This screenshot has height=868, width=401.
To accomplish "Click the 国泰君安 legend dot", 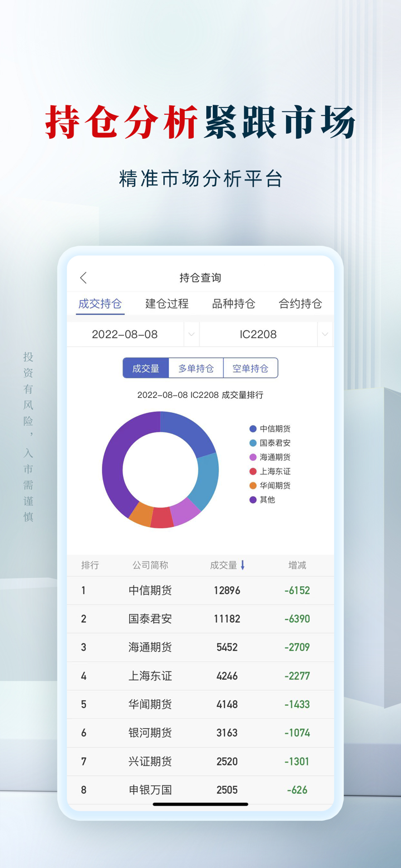I will [253, 443].
